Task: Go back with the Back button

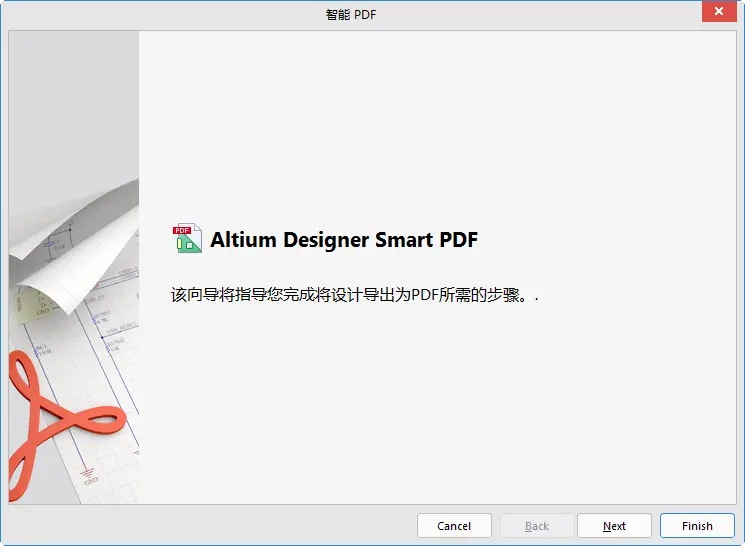Action: coord(537,526)
